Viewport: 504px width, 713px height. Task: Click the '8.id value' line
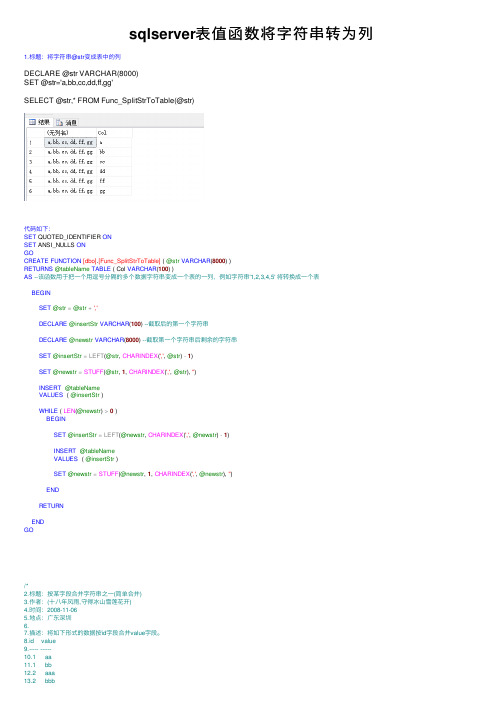point(40,641)
